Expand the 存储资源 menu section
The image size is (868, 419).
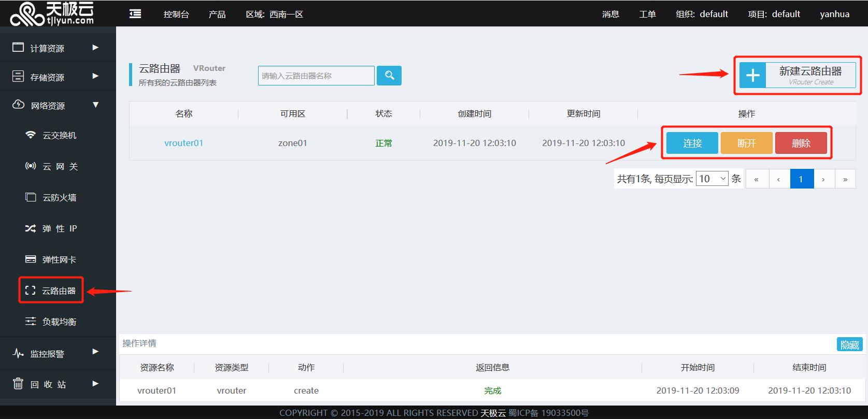tap(57, 77)
